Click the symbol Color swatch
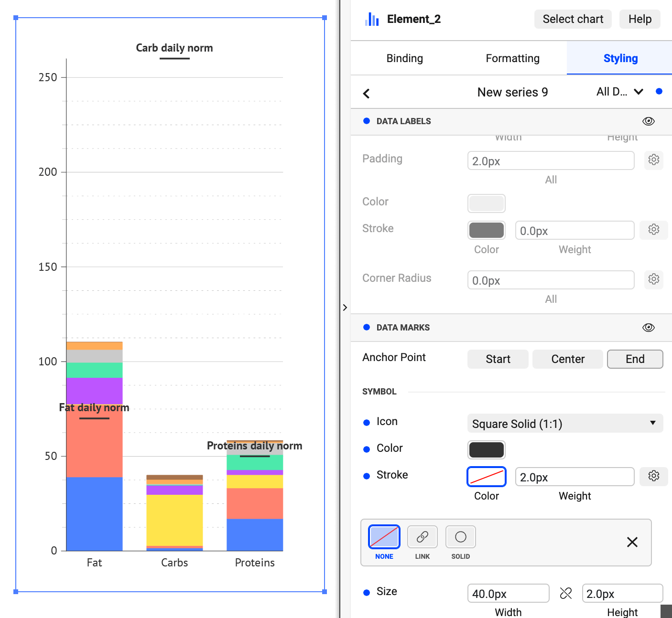Image resolution: width=672 pixels, height=618 pixels. (486, 449)
